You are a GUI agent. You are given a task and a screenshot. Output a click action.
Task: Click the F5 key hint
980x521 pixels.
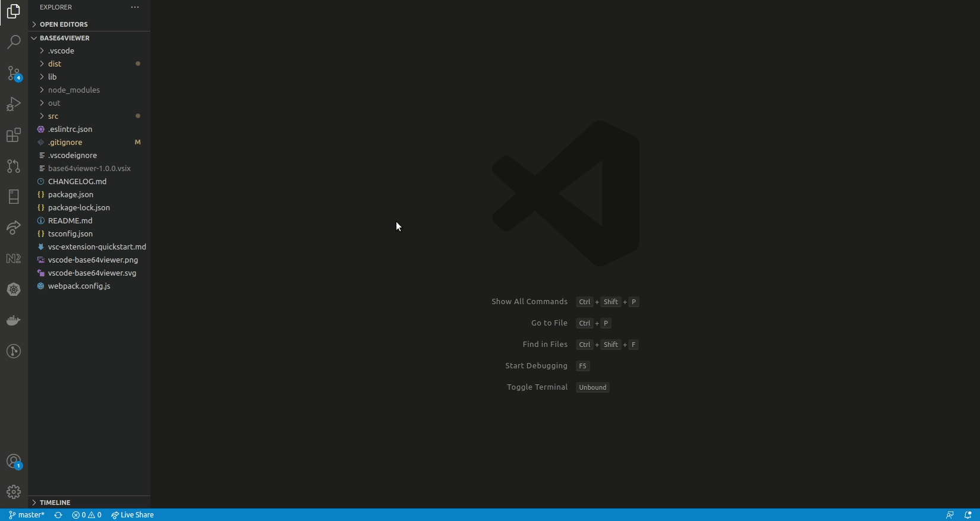[x=582, y=366]
